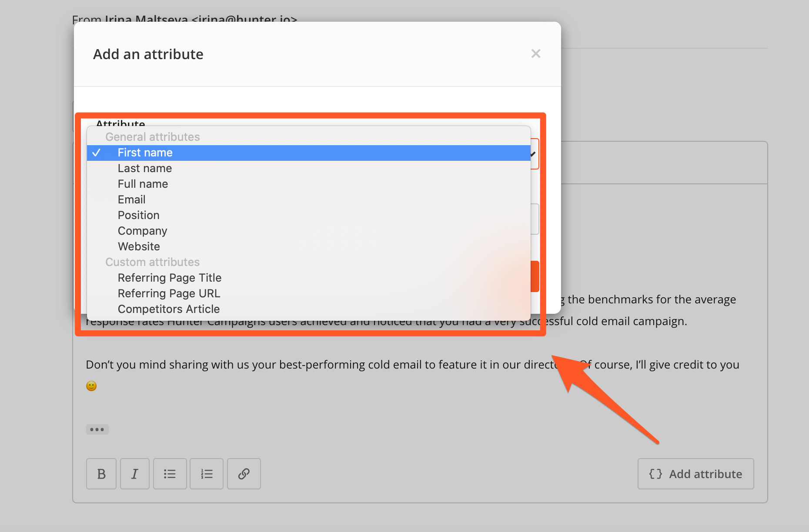Click the smiley emoji in email body
809x532 pixels.
point(91,386)
